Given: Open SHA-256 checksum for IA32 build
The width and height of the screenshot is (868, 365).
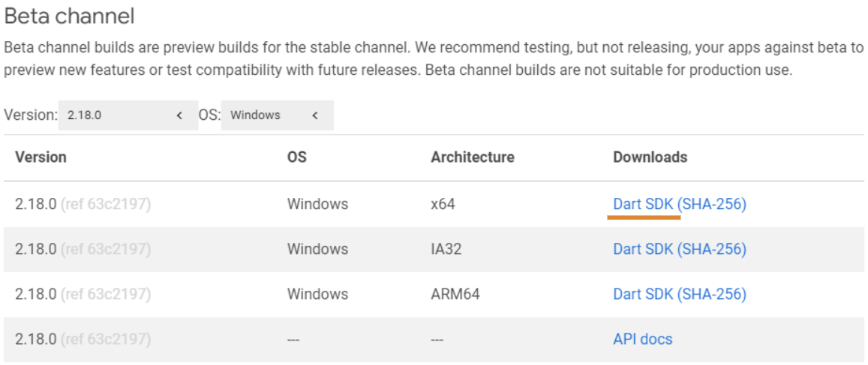Looking at the screenshot, I should tap(710, 250).
